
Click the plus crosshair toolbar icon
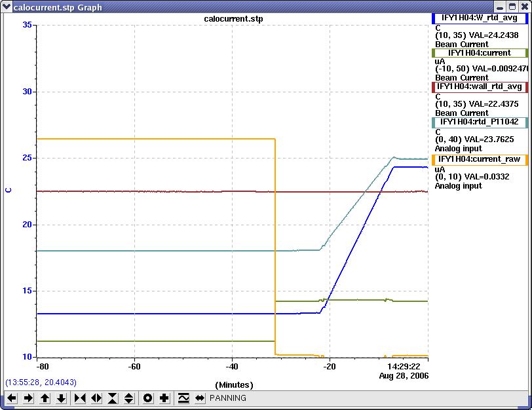[x=164, y=398]
